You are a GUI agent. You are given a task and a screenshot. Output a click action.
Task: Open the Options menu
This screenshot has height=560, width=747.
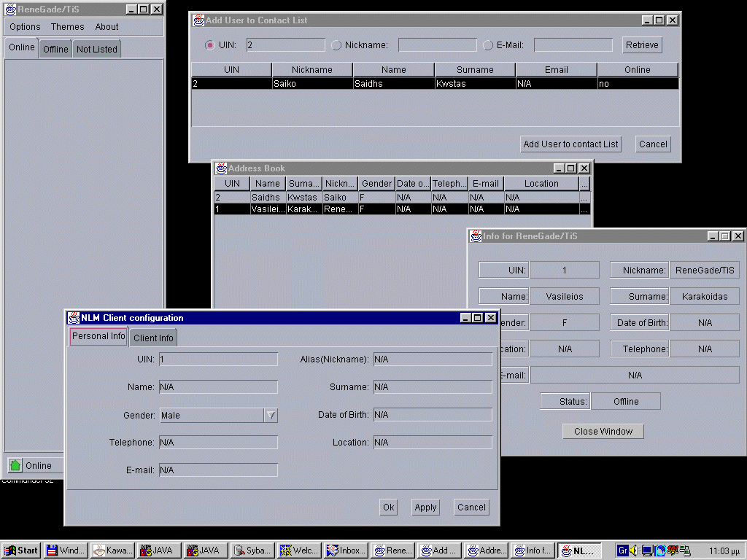pyautogui.click(x=25, y=27)
